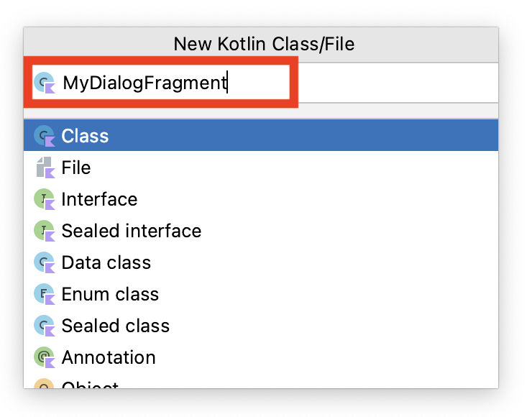
Task: Select the partially visible Object entry
Action: [261, 381]
